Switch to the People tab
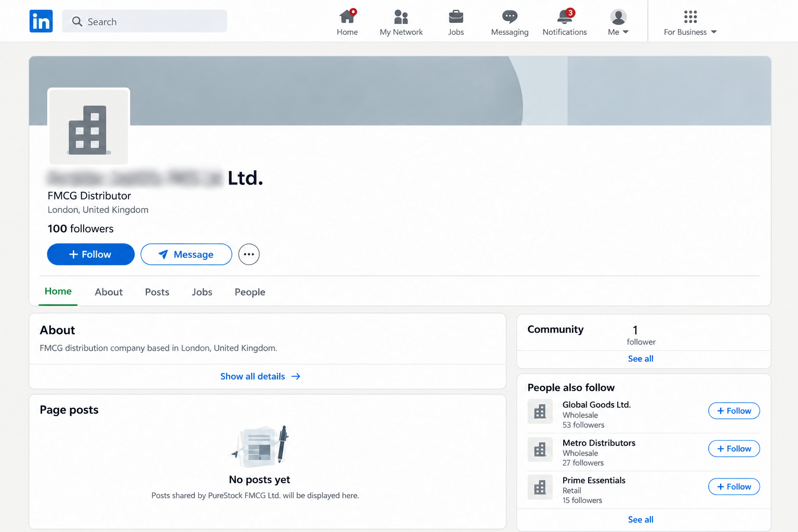798x532 pixels. pos(250,292)
